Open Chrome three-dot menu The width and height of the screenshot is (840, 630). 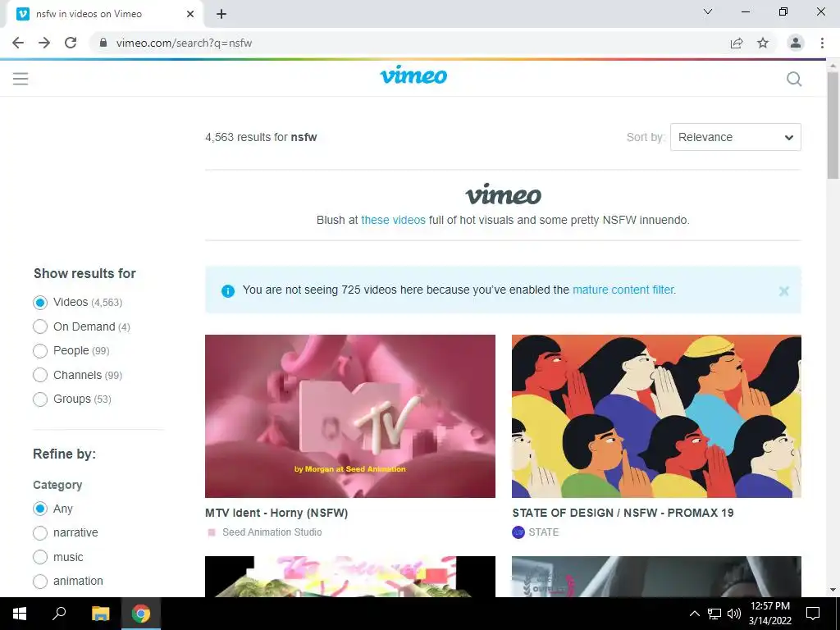coord(822,43)
